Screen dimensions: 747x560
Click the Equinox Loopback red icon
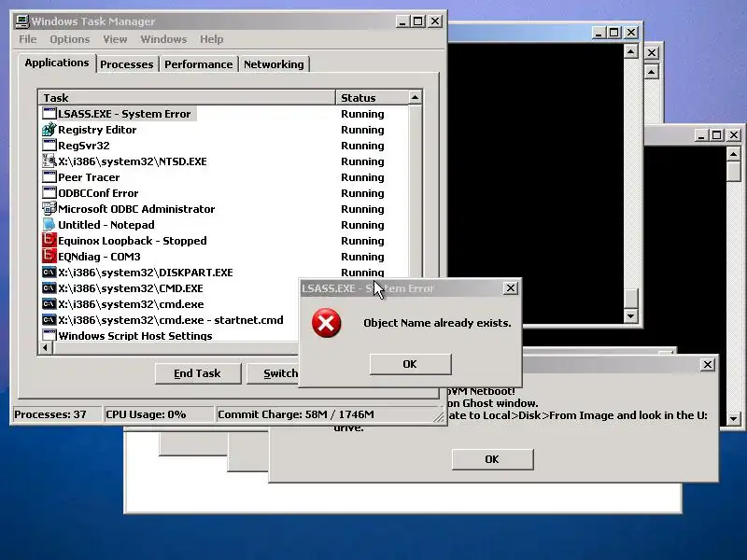[49, 240]
